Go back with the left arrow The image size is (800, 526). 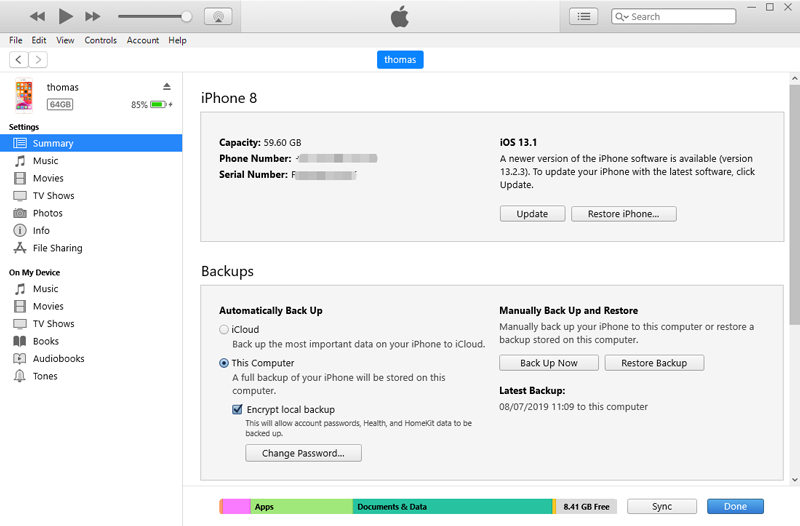point(18,60)
